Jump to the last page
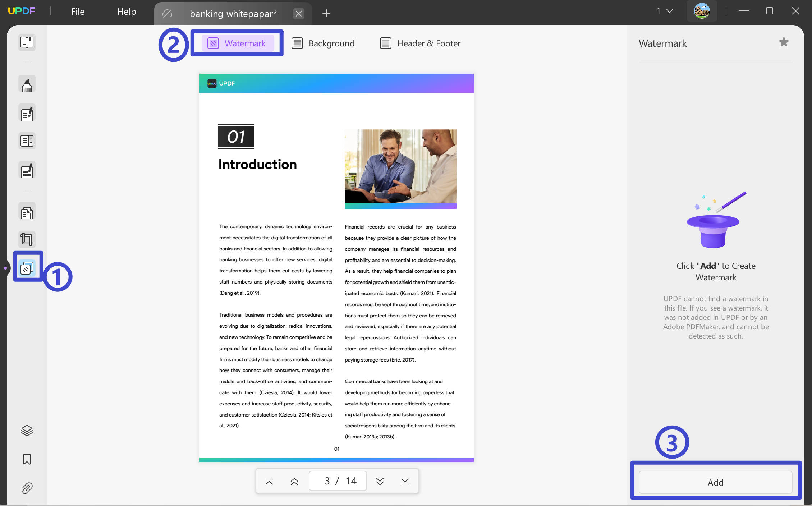Viewport: 812px width, 506px height. tap(405, 481)
